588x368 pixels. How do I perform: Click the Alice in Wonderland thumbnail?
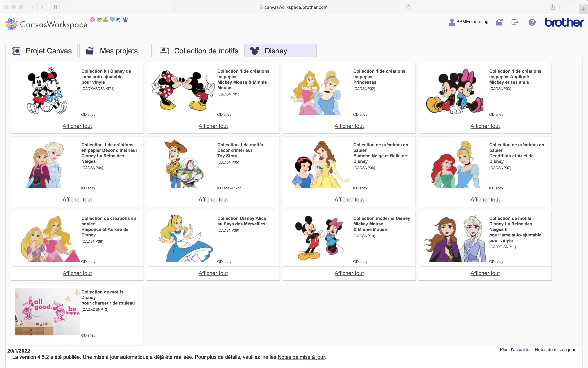pyautogui.click(x=186, y=238)
